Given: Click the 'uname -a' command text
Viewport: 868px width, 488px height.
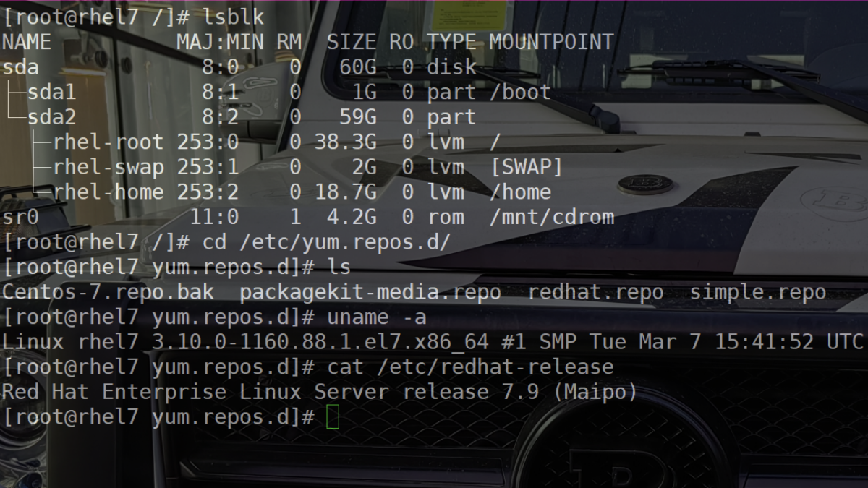Looking at the screenshot, I should coord(377,317).
